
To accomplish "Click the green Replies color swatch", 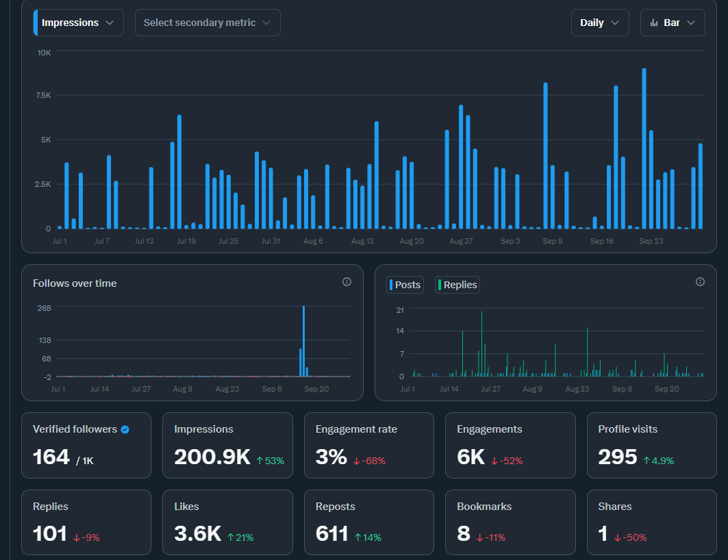I will [440, 285].
